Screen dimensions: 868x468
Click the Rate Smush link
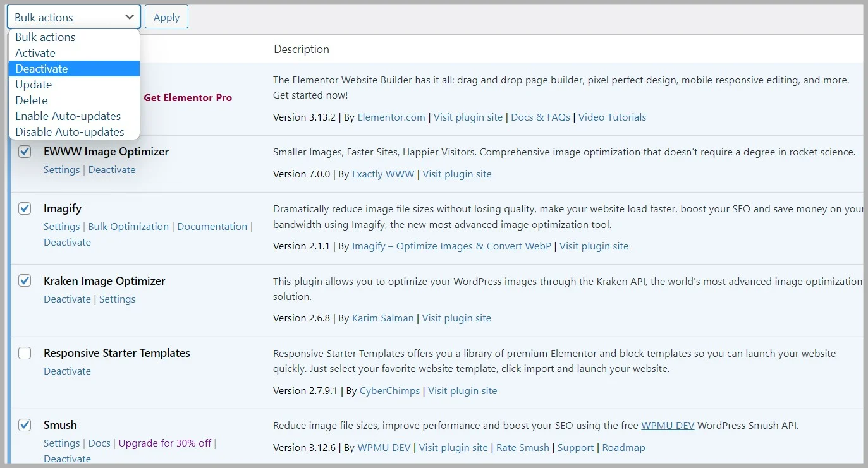coord(523,448)
